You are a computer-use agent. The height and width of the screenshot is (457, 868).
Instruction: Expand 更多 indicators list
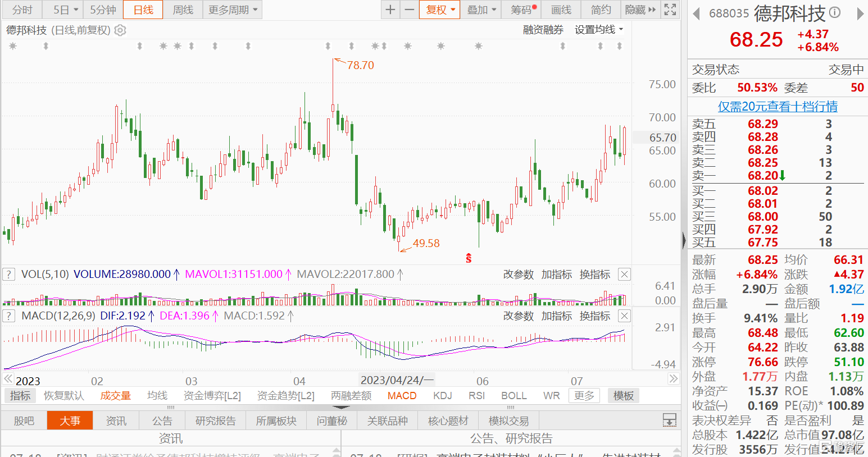584,396
